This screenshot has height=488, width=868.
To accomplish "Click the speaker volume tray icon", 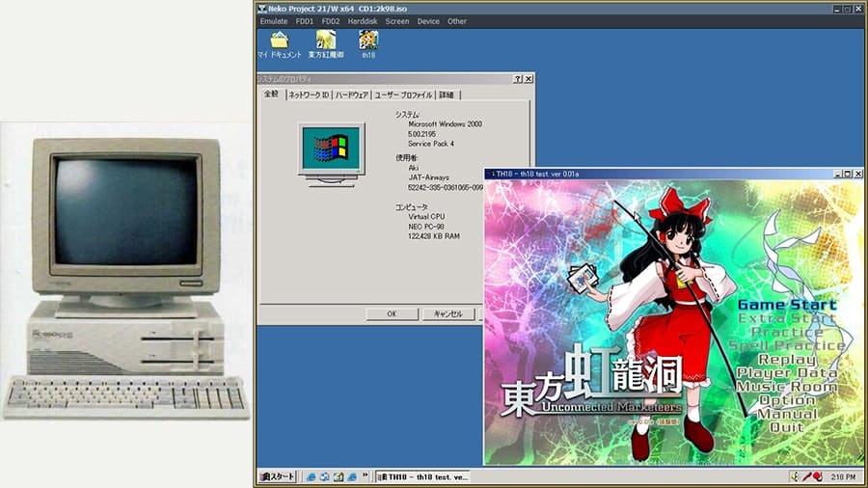I will click(794, 476).
